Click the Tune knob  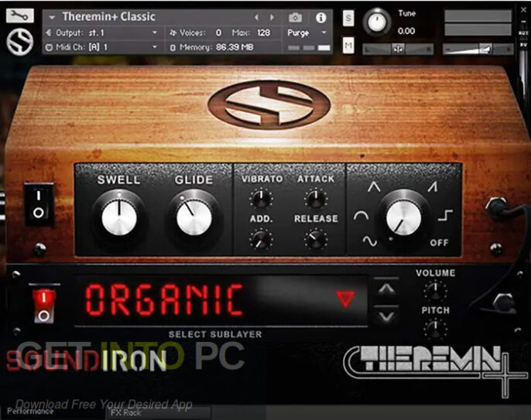(377, 22)
